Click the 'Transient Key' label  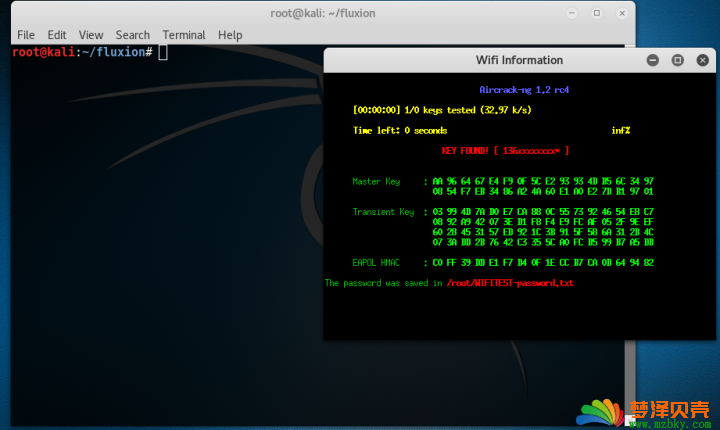(x=383, y=212)
